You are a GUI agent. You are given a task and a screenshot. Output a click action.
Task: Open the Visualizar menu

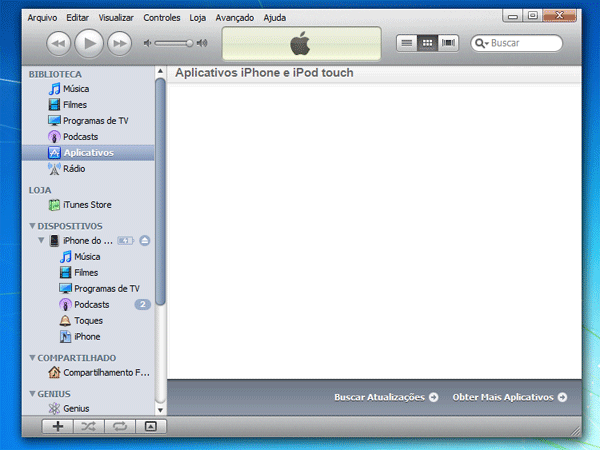coord(116,18)
